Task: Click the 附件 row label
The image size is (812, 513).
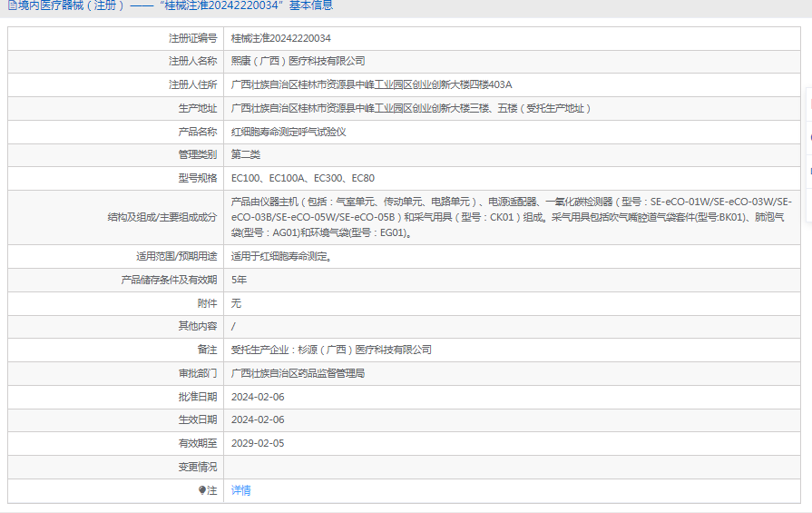Action: 207,303
